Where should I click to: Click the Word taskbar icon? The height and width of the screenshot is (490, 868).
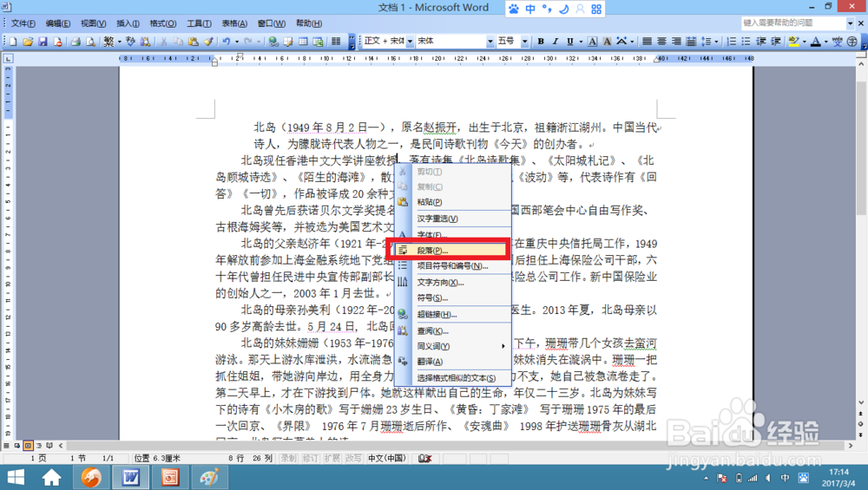(x=131, y=477)
